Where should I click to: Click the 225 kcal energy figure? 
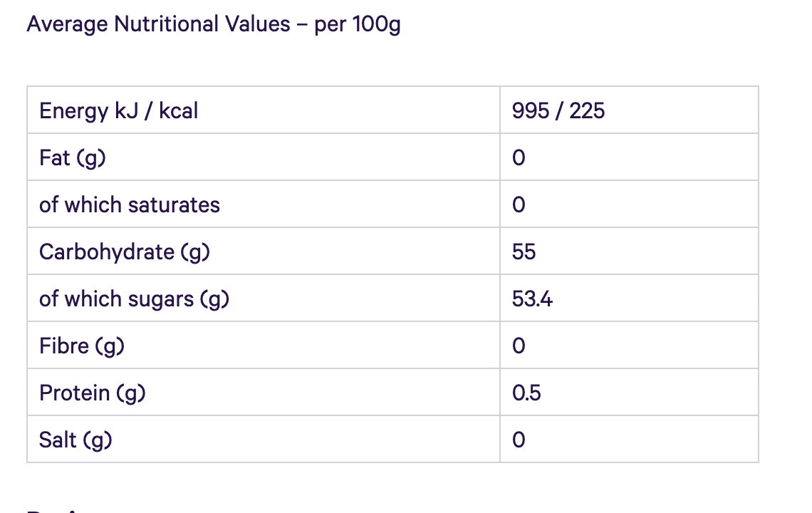(x=587, y=110)
